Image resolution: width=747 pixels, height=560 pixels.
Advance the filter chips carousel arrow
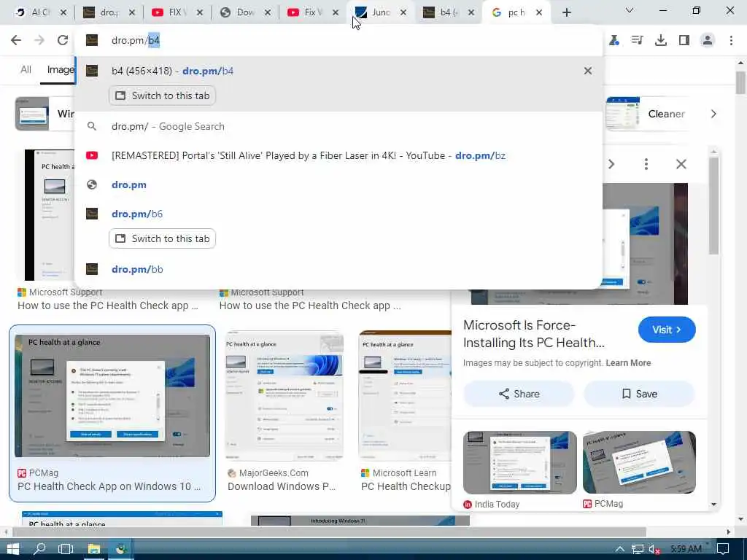(x=713, y=114)
